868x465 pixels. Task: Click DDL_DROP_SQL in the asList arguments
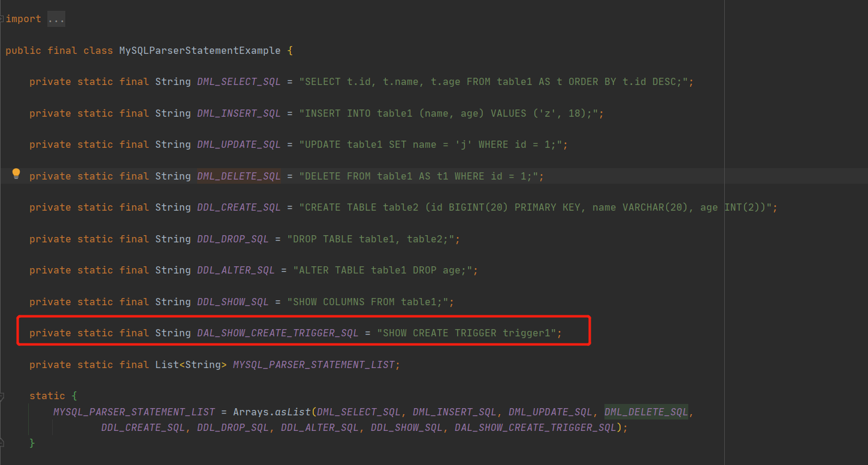pyautogui.click(x=232, y=428)
